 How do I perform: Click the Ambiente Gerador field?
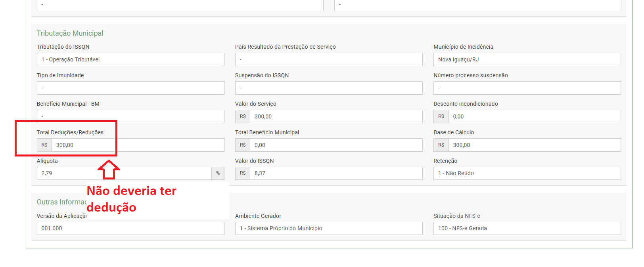pos(329,228)
